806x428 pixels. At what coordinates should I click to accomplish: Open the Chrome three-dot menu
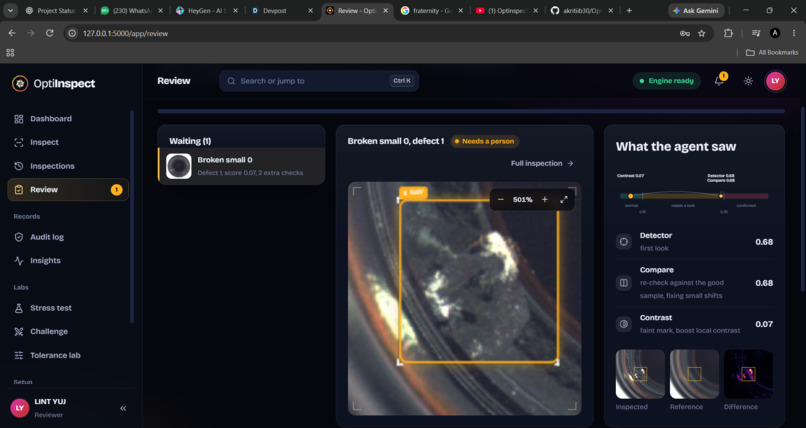point(794,33)
